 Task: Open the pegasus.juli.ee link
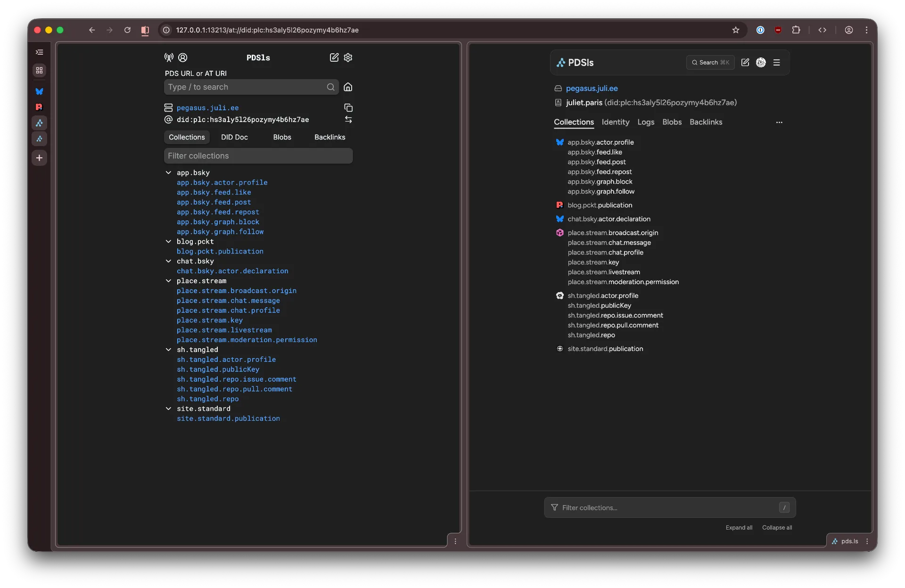[592, 89]
